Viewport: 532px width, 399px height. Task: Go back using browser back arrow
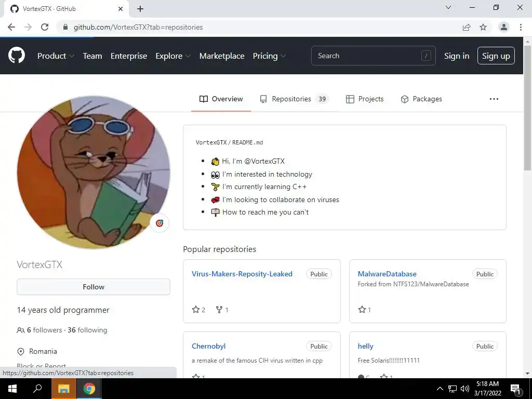click(x=11, y=27)
